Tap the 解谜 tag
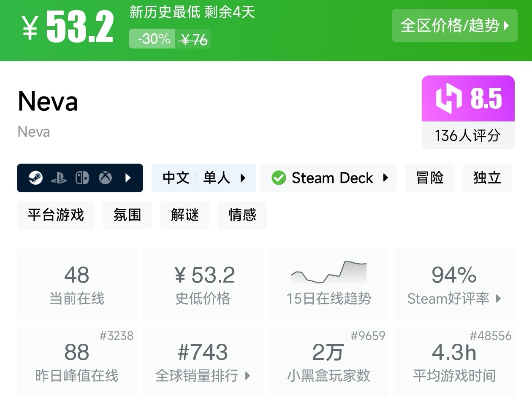 click(x=185, y=215)
